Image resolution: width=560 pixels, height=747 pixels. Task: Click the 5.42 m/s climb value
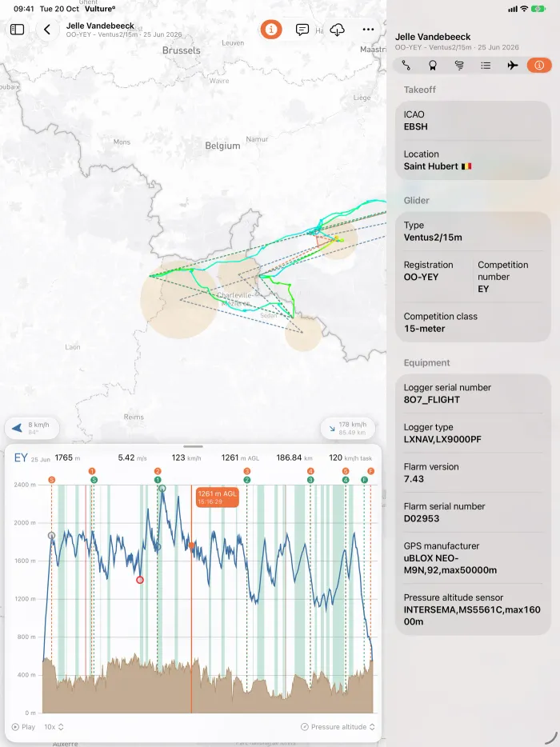click(x=133, y=457)
